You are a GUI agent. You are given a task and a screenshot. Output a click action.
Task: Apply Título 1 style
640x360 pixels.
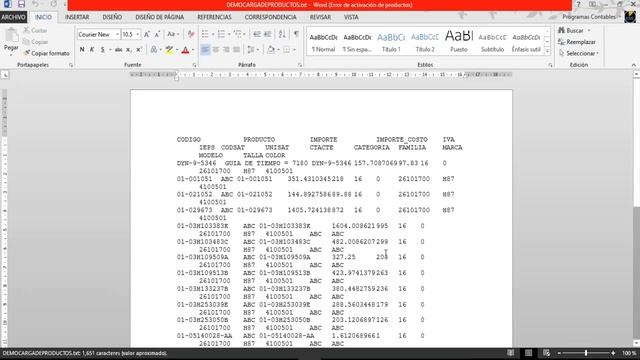point(391,42)
